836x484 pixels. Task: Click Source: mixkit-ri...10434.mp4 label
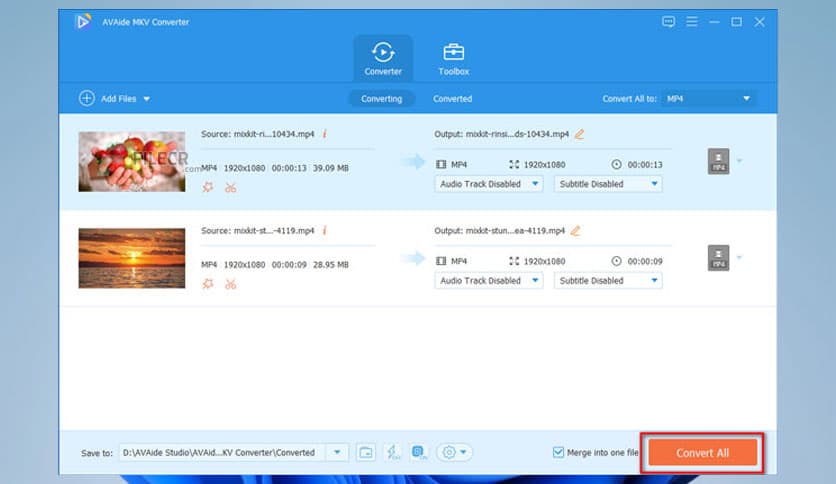[258, 134]
